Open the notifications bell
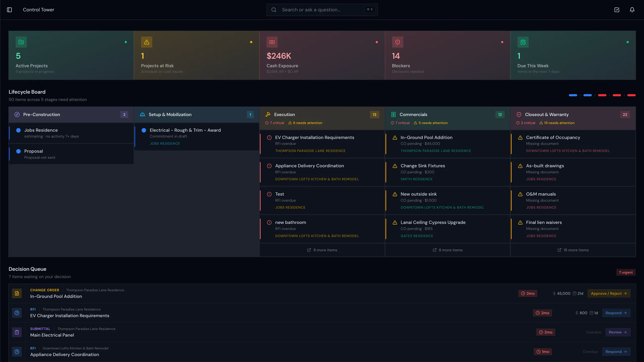 coord(632,10)
